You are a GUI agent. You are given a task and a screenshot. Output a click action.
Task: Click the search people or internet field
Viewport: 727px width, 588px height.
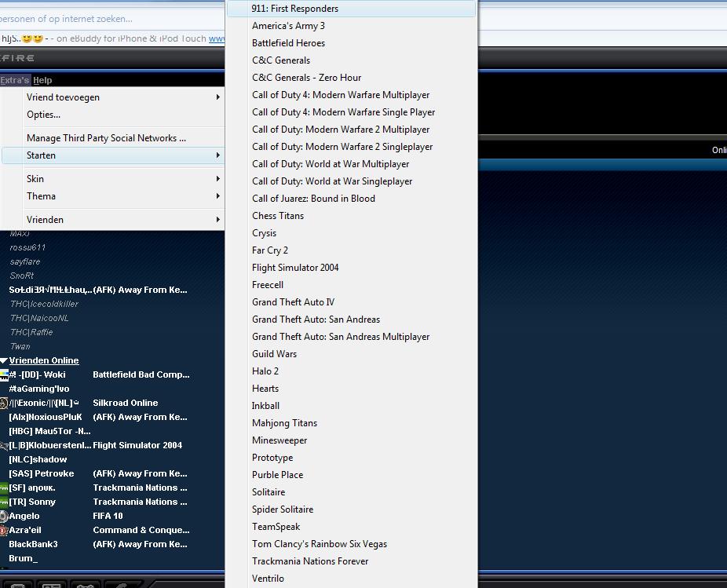[112, 19]
